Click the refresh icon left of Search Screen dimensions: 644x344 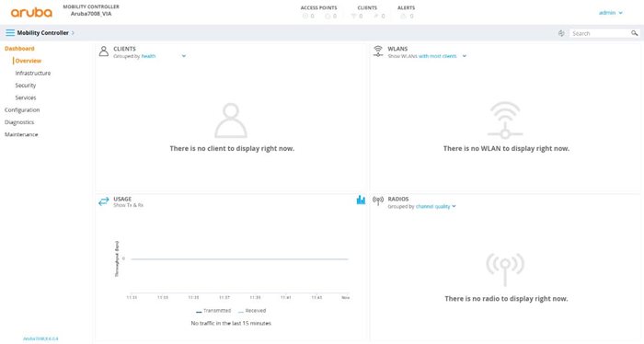(x=561, y=33)
